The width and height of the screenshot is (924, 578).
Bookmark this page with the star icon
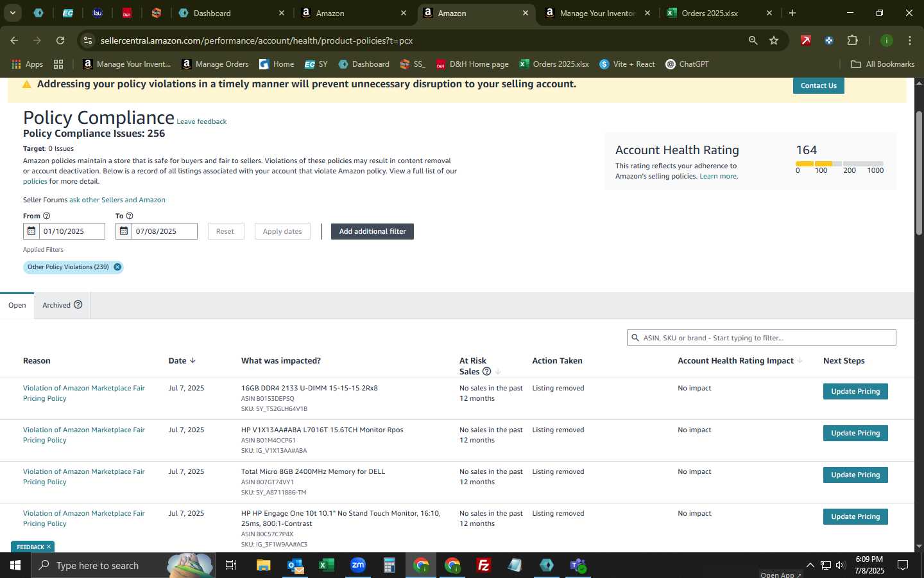pos(774,40)
